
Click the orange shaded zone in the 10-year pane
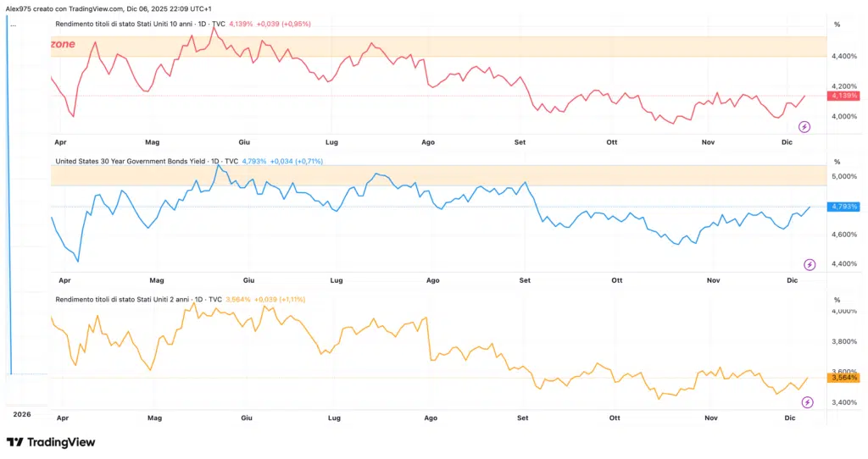509,47
